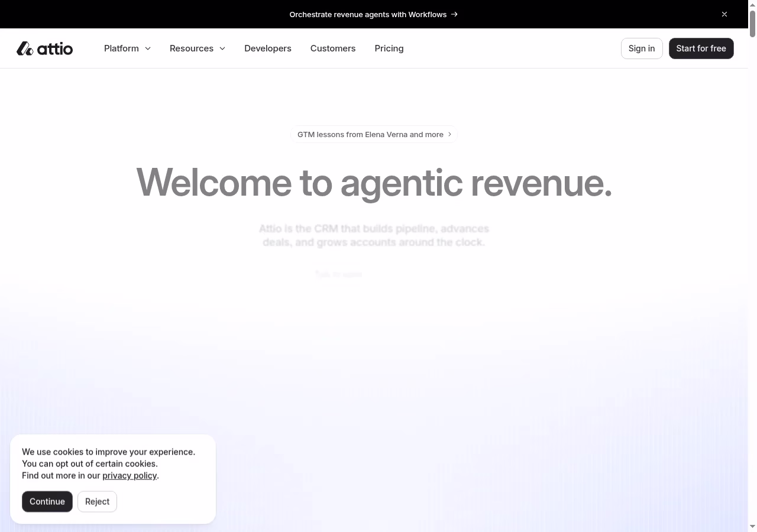Click the Attio logo in the header

[45, 48]
